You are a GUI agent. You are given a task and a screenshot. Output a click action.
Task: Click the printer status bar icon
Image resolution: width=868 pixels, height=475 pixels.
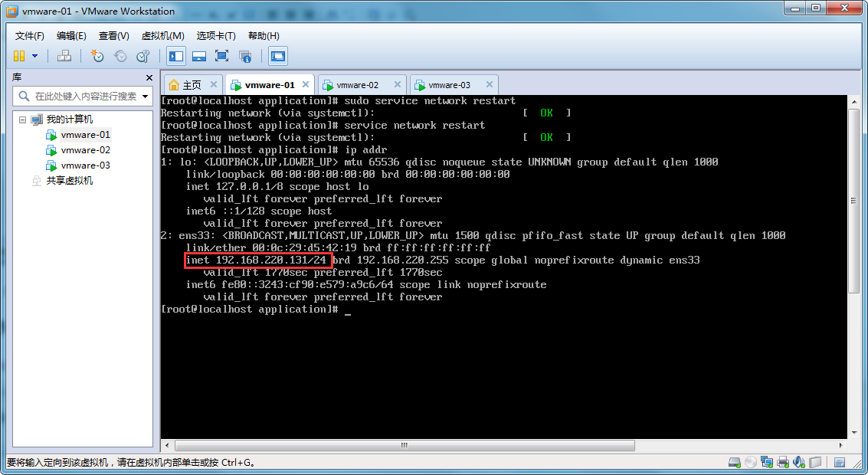(x=783, y=462)
